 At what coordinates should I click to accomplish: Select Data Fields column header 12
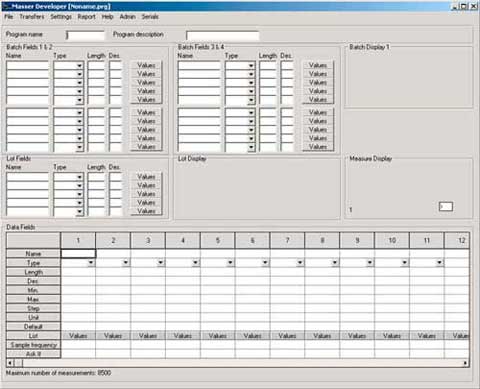(x=457, y=241)
